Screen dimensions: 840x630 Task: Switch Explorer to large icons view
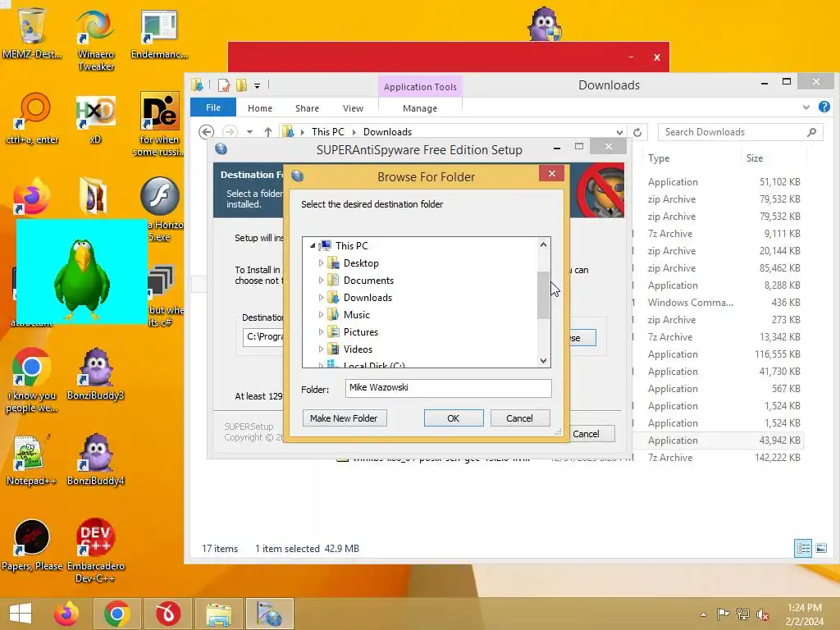coord(820,548)
